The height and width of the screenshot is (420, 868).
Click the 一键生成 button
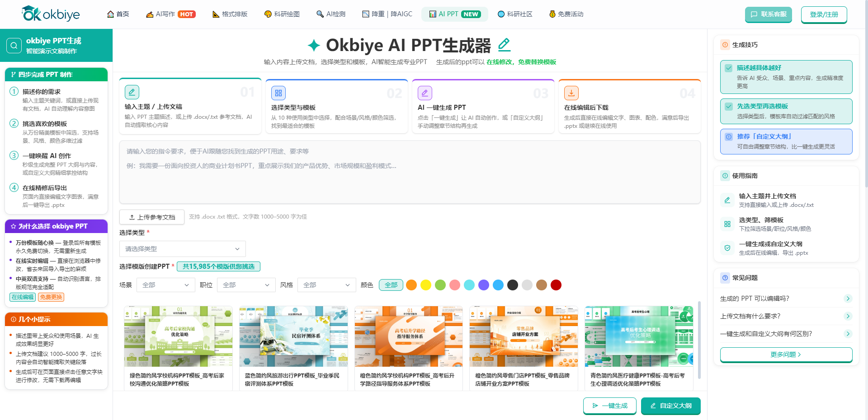[610, 406]
